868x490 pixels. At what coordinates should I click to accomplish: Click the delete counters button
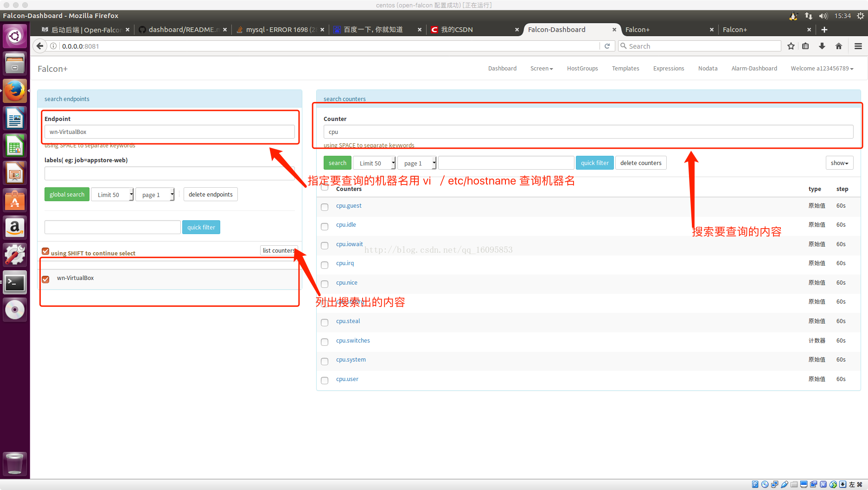coord(641,163)
